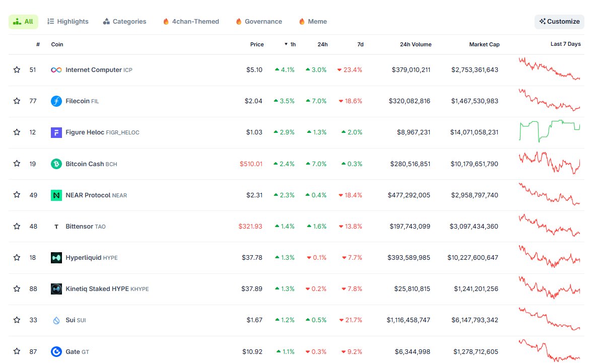This screenshot has width=597, height=364.
Task: Click Sui 24h volume $1,116,458,747
Action: click(408, 320)
